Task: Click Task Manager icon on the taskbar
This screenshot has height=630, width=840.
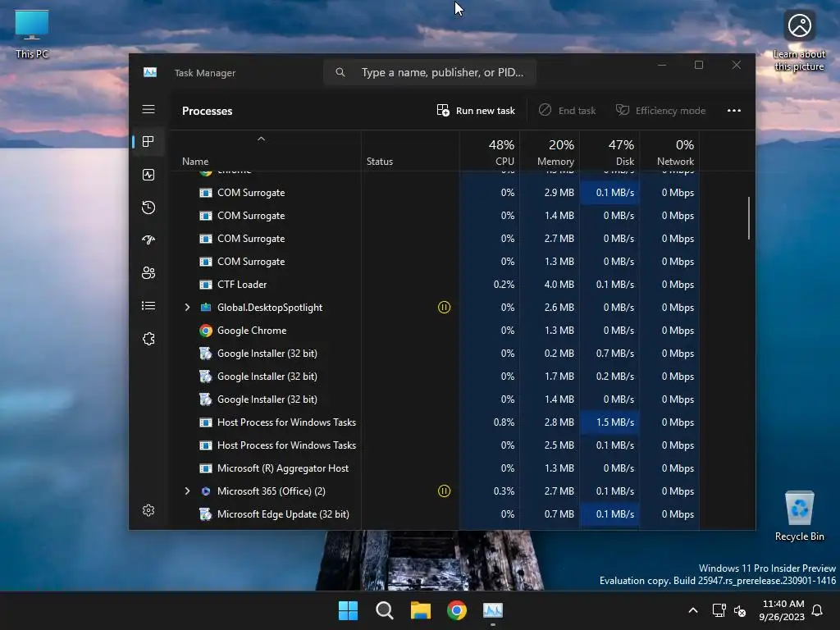Action: point(493,610)
